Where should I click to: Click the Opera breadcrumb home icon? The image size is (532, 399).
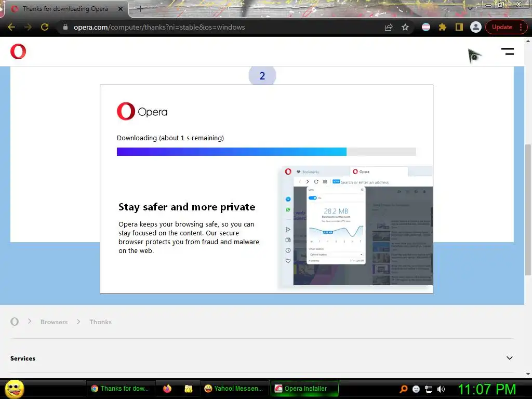click(x=15, y=322)
